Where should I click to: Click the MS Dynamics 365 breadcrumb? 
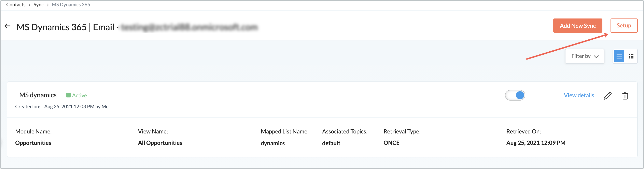click(71, 4)
